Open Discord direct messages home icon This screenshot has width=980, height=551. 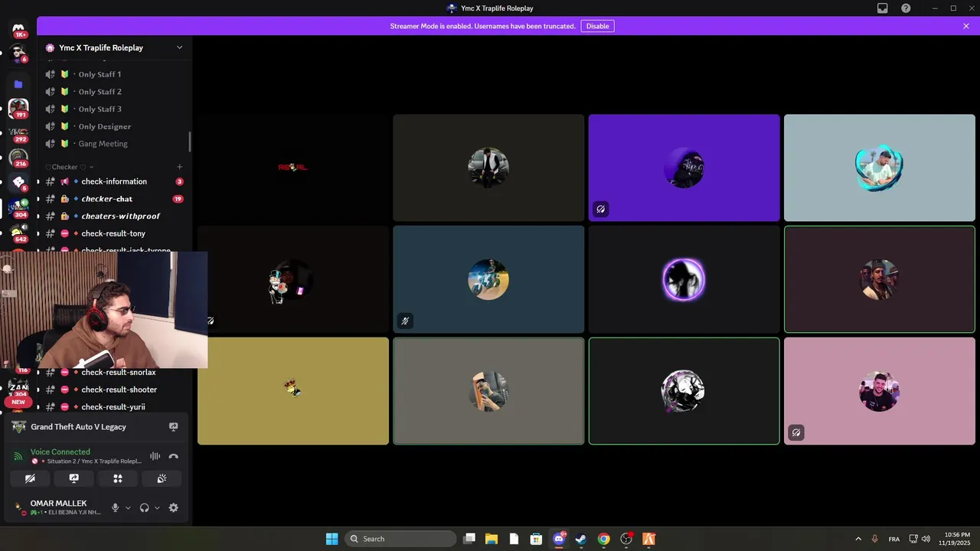(18, 29)
